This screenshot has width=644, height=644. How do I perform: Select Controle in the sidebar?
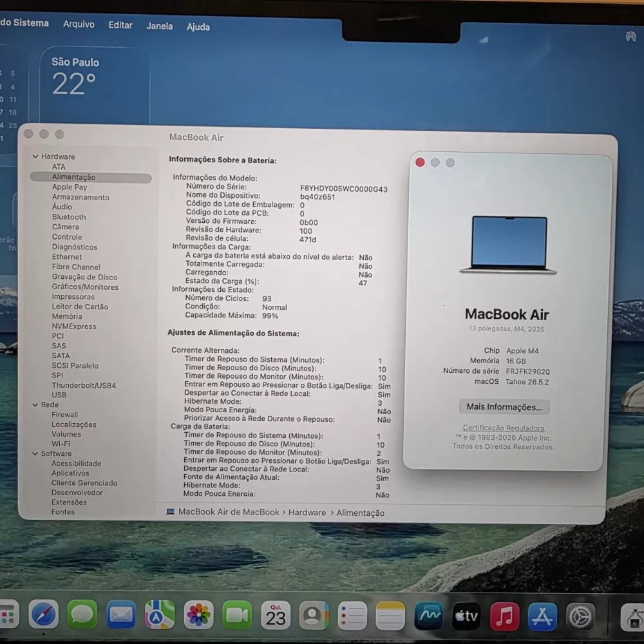point(67,236)
